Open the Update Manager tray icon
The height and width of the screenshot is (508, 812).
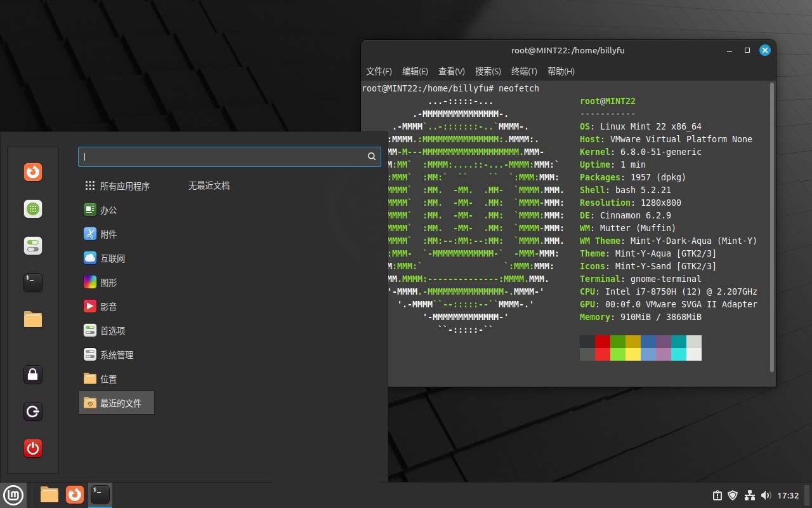(717, 495)
